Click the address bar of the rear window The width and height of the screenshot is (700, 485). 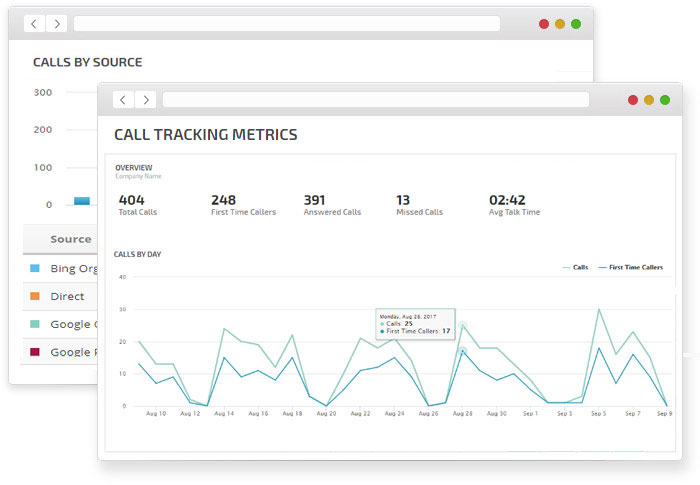286,23
